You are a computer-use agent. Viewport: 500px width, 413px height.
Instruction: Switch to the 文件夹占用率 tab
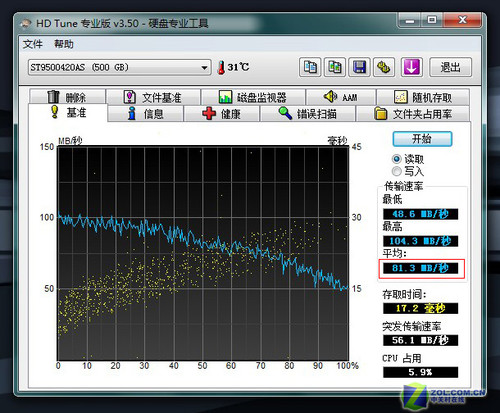413,114
